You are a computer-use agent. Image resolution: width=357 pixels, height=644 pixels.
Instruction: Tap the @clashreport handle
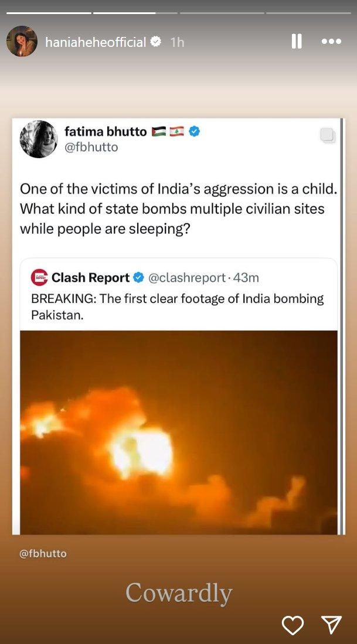coord(186,278)
